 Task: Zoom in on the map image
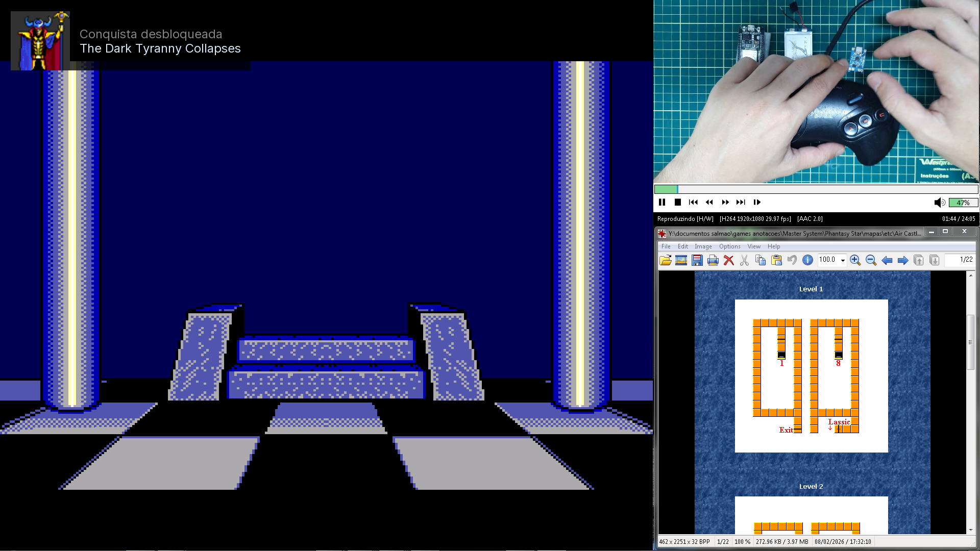(855, 261)
